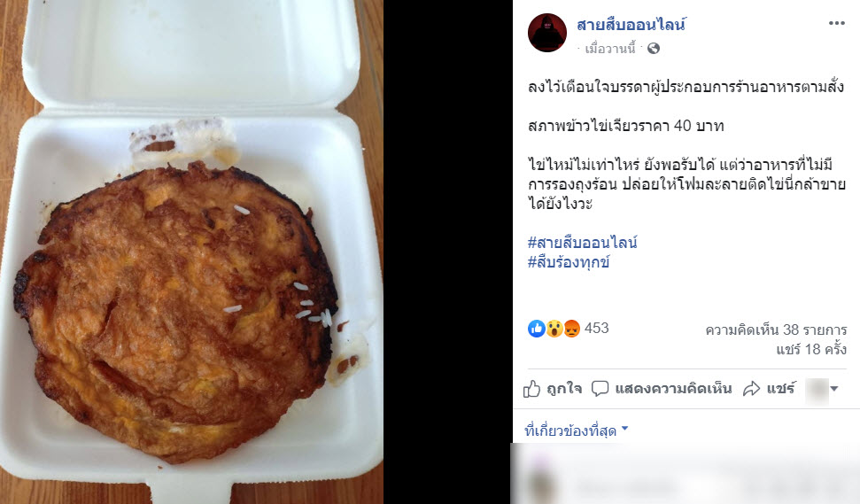Image resolution: width=860 pixels, height=504 pixels.
Task: Open the three-dot post options menu
Action: point(836,23)
